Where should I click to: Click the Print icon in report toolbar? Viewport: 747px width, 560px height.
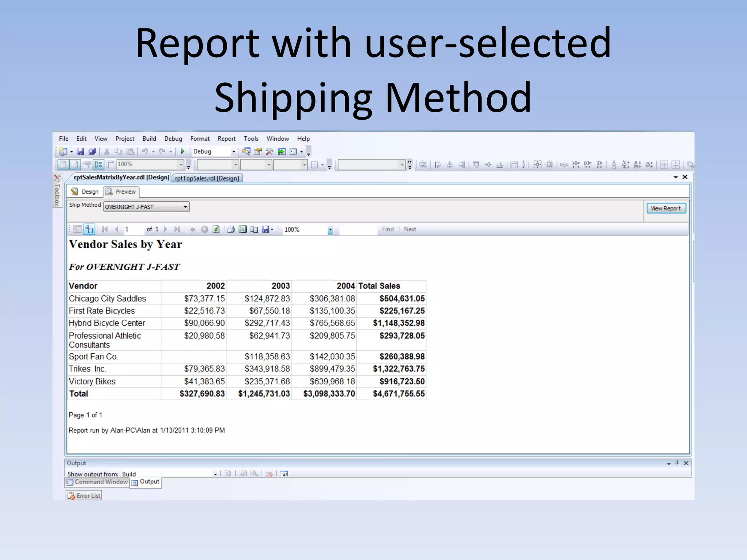tap(231, 229)
